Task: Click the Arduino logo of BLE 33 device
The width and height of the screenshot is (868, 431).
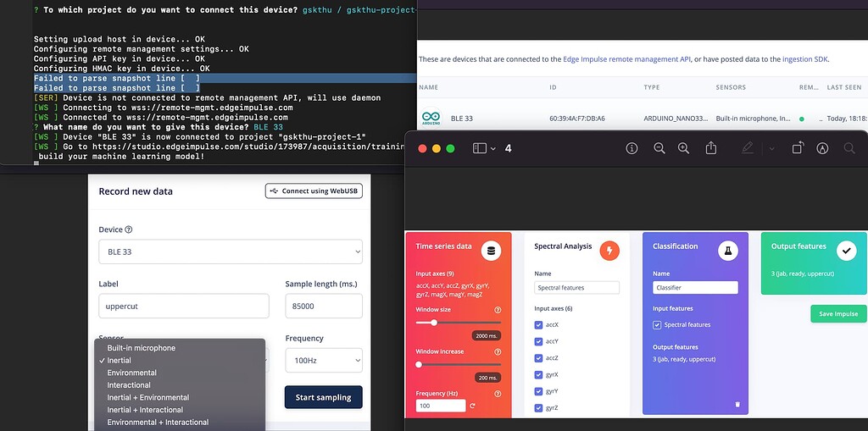Action: (x=431, y=118)
